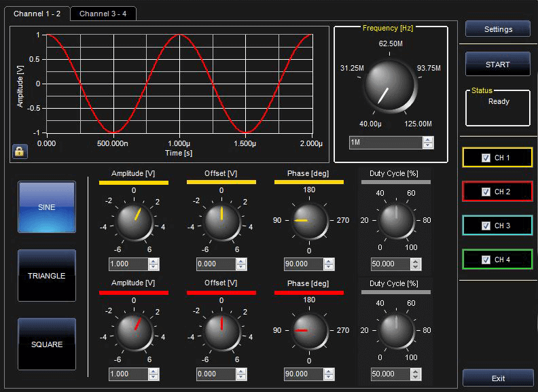Decrease yellow channel Amplitude with down arrow

(154, 268)
